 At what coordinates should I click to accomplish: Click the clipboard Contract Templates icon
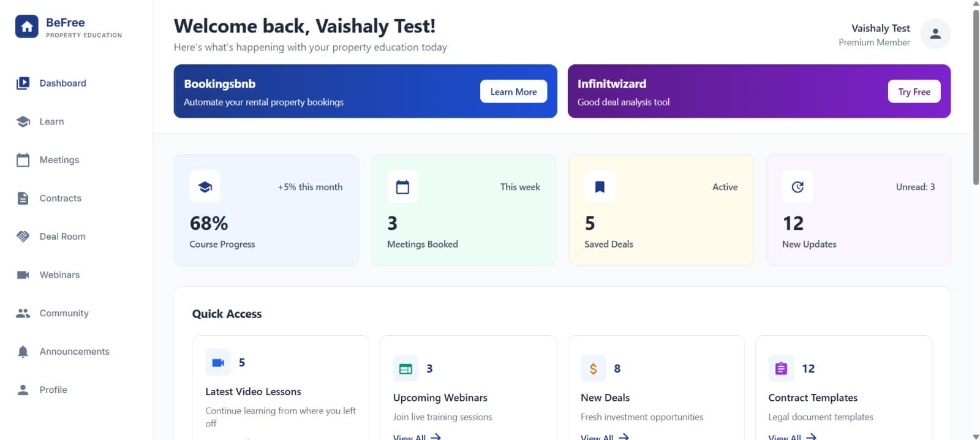pyautogui.click(x=781, y=368)
